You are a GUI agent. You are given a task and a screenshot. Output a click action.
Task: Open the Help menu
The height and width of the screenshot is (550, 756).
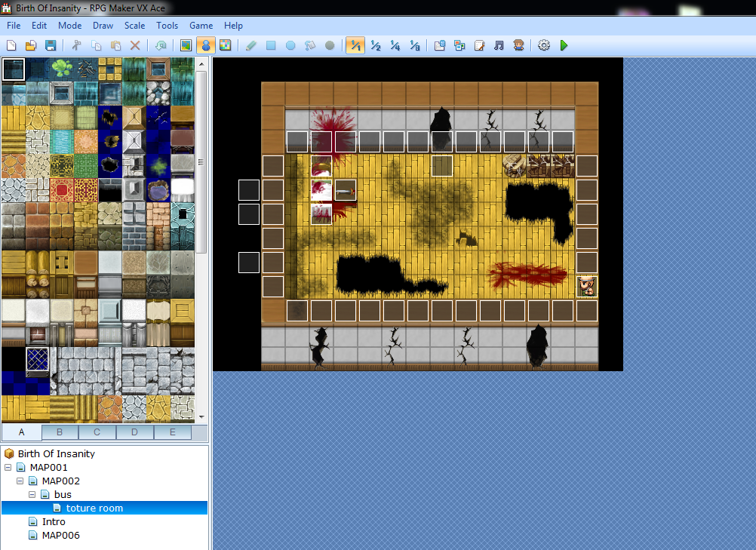tap(233, 26)
